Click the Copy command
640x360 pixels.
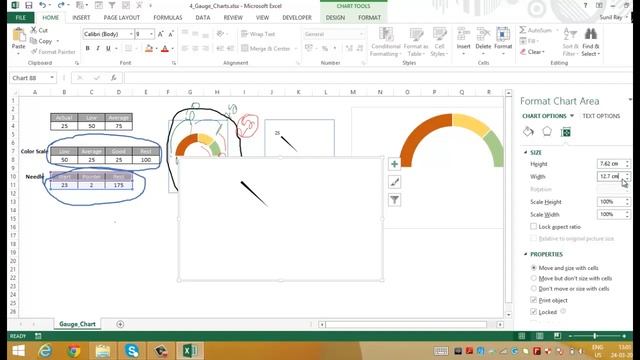[42, 41]
